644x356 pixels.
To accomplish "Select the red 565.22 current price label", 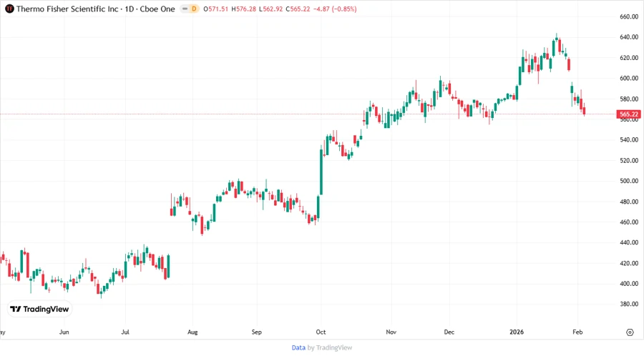I will point(629,114).
